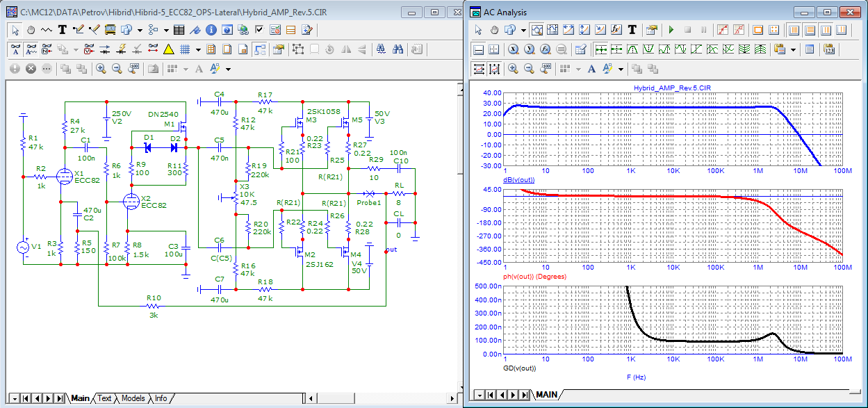
Task: Click the blue Info icon in schematic toolbar
Action: coord(211,30)
